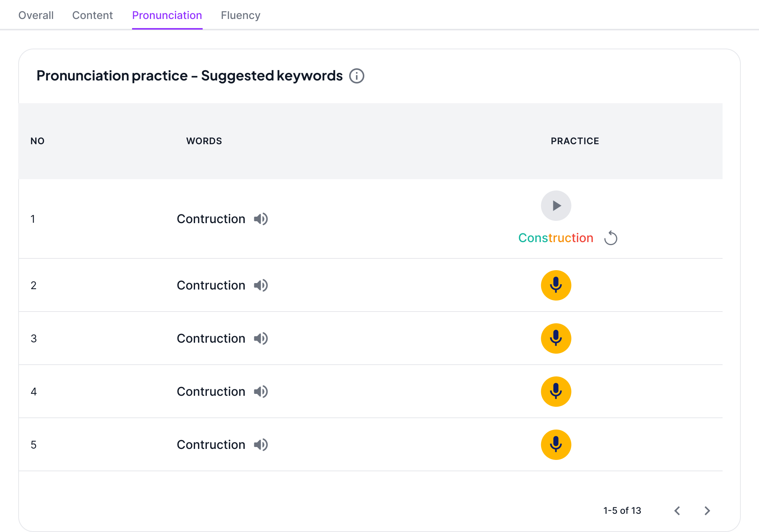759x532 pixels.
Task: Click the WORDS column header
Action: click(x=204, y=141)
